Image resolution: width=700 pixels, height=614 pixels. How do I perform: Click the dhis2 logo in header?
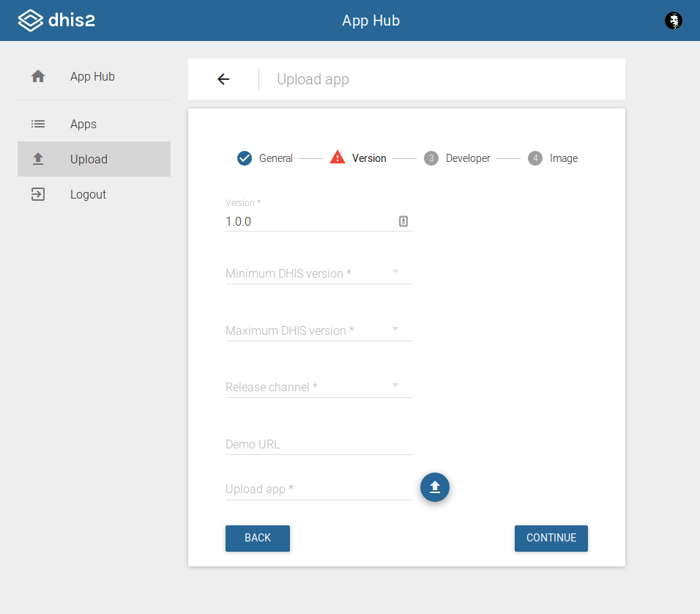(x=56, y=20)
